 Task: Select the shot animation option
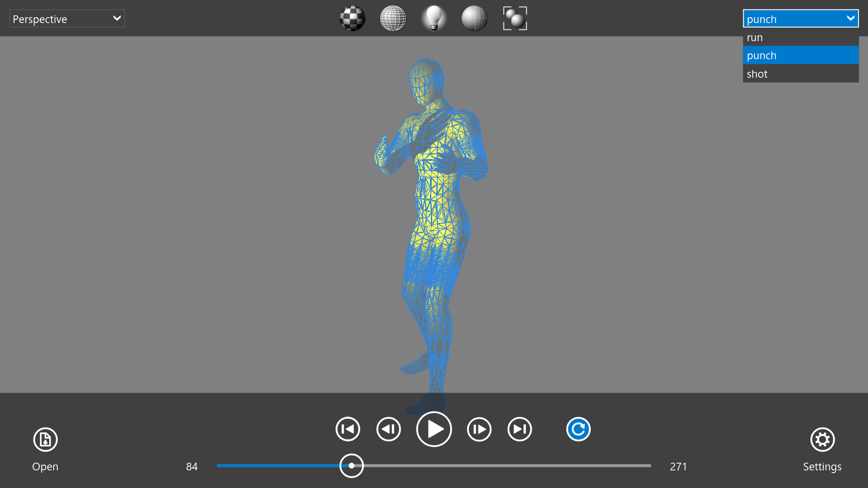click(x=800, y=74)
